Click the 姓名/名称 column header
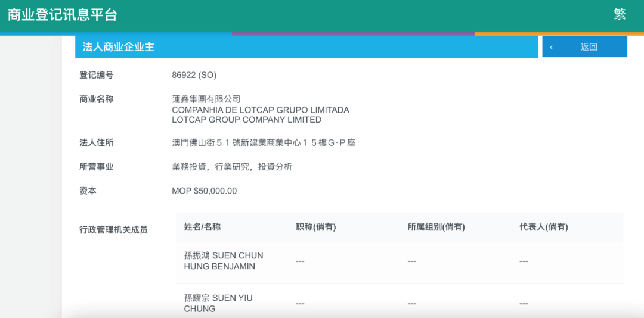Viewport: 644px width, 318px height. click(203, 227)
